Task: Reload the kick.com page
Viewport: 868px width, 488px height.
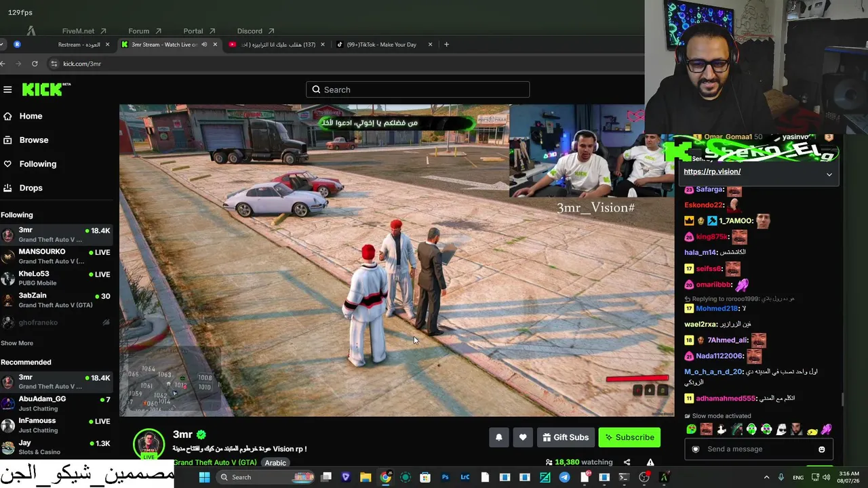Action: (x=35, y=64)
